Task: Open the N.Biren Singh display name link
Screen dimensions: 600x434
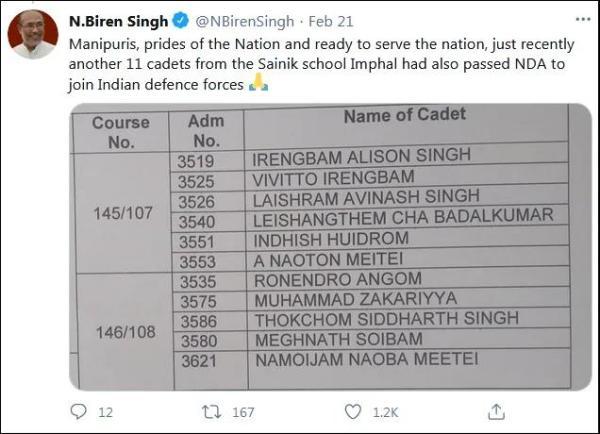Action: [x=118, y=21]
